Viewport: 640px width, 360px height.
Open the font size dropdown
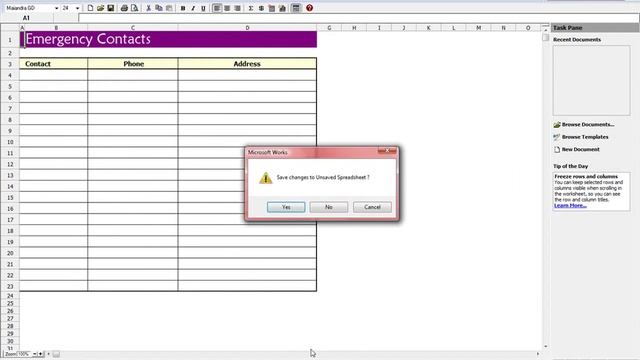tap(77, 8)
